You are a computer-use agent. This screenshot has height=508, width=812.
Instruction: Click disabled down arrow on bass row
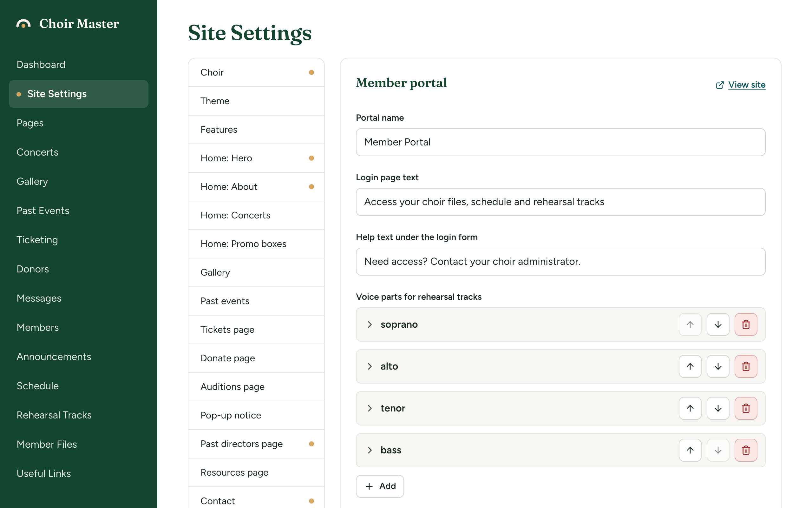[718, 450]
